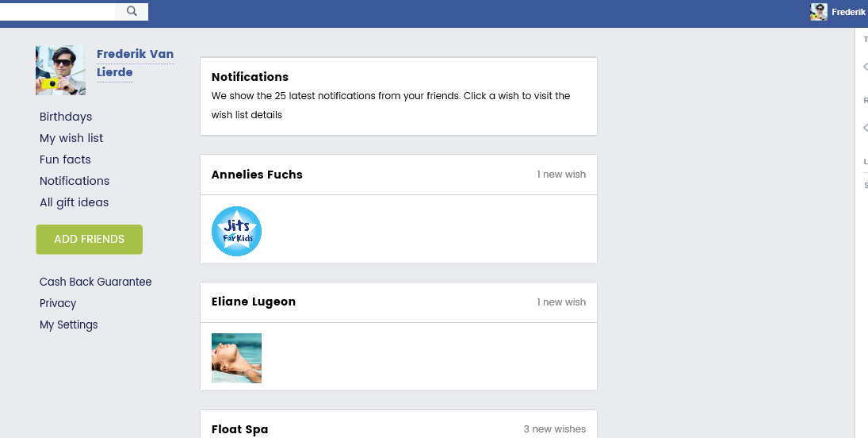Open Fun facts page
868x438 pixels.
point(65,159)
